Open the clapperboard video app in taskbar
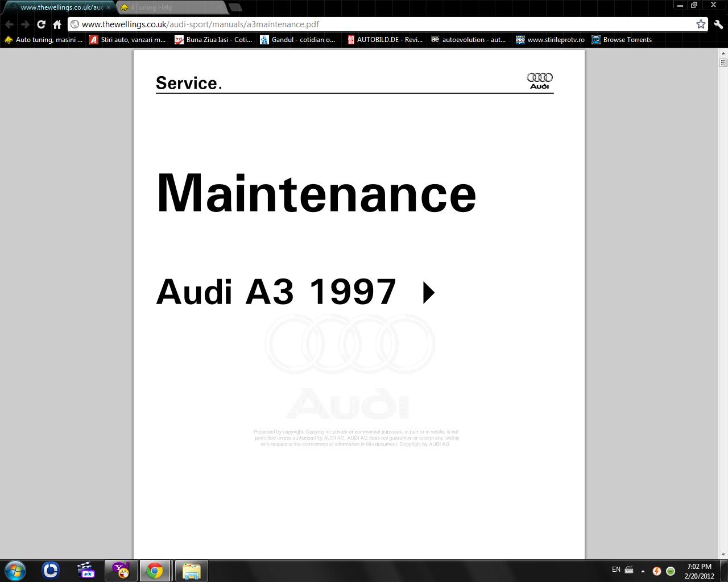 86,571
